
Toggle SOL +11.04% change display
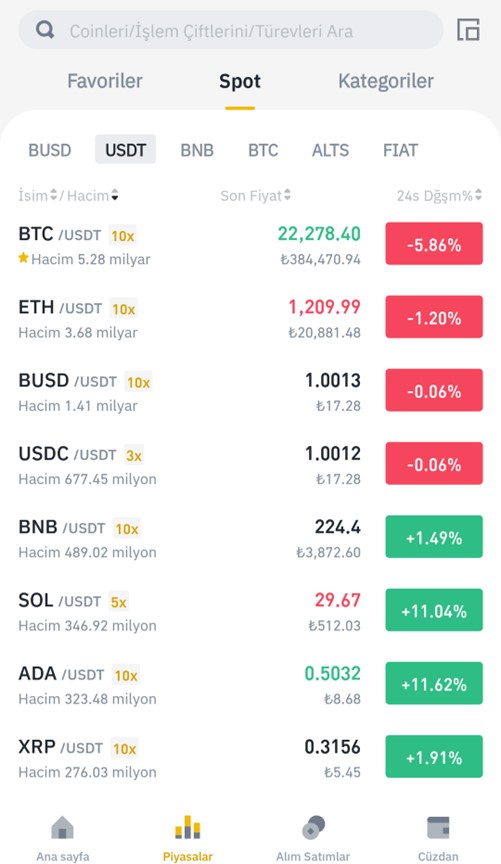(x=434, y=610)
